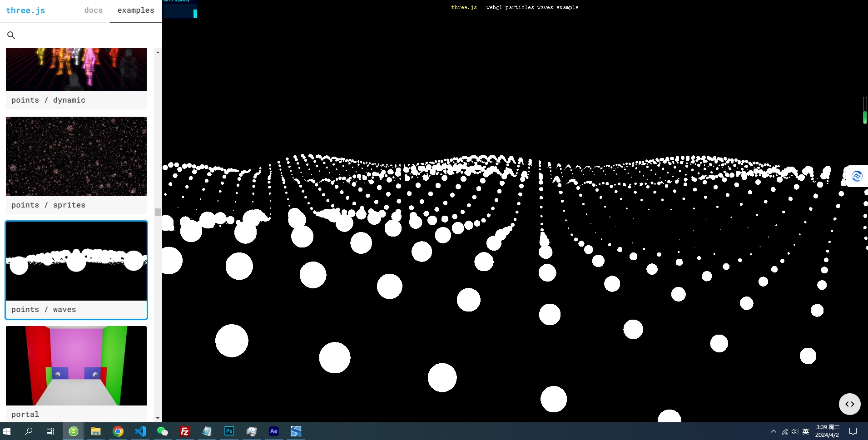Select the "points / sprites" label
868x440 pixels.
[x=48, y=205]
